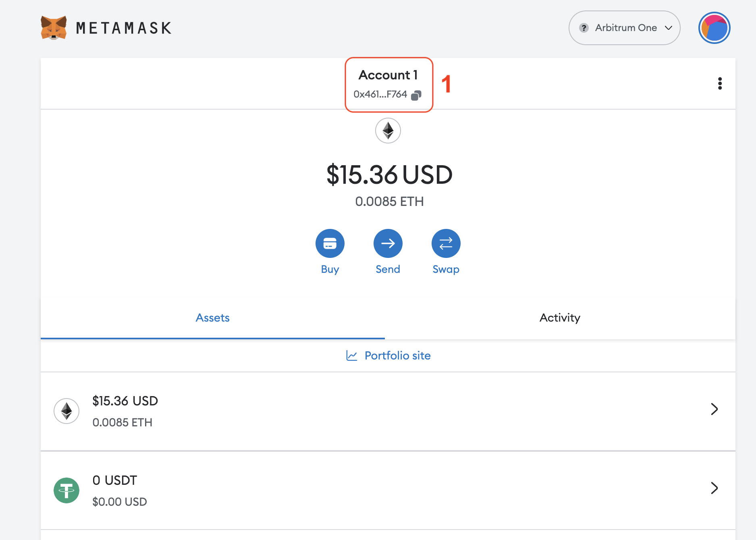The width and height of the screenshot is (756, 540).
Task: Click the green Tether USDT token icon
Action: point(66,490)
